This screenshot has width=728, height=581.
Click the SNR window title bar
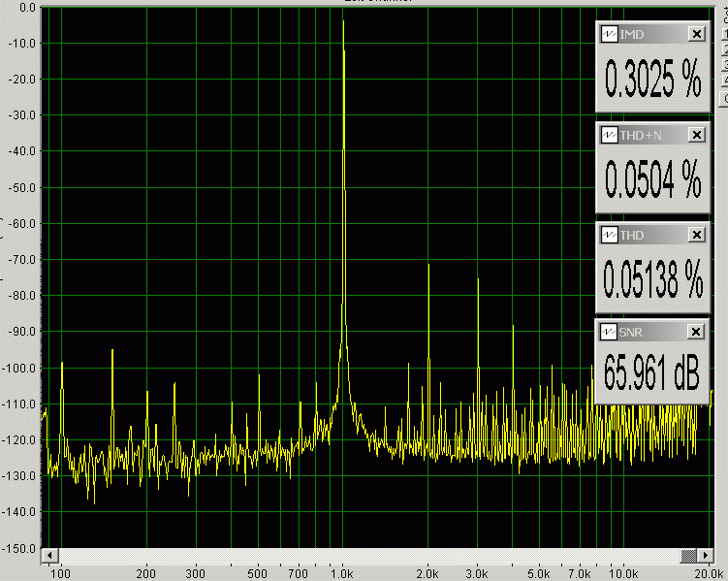tap(651, 332)
